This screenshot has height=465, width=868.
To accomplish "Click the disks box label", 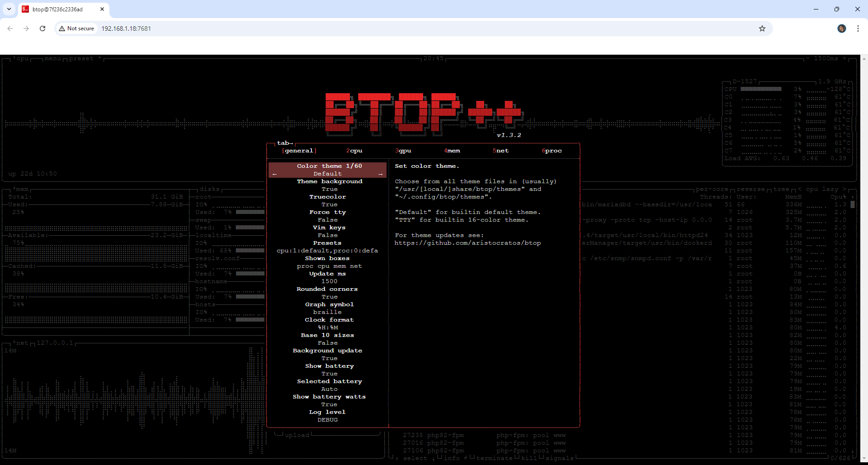I will tap(209, 189).
